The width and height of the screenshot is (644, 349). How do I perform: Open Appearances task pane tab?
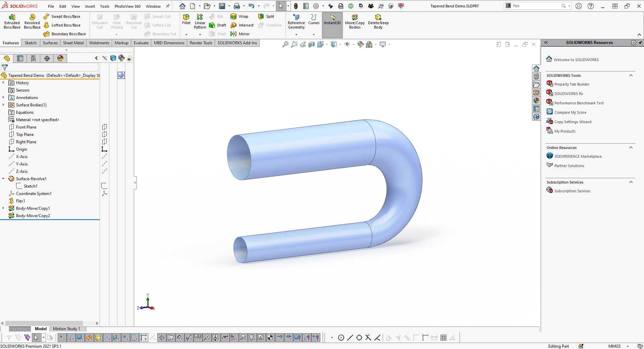[536, 101]
